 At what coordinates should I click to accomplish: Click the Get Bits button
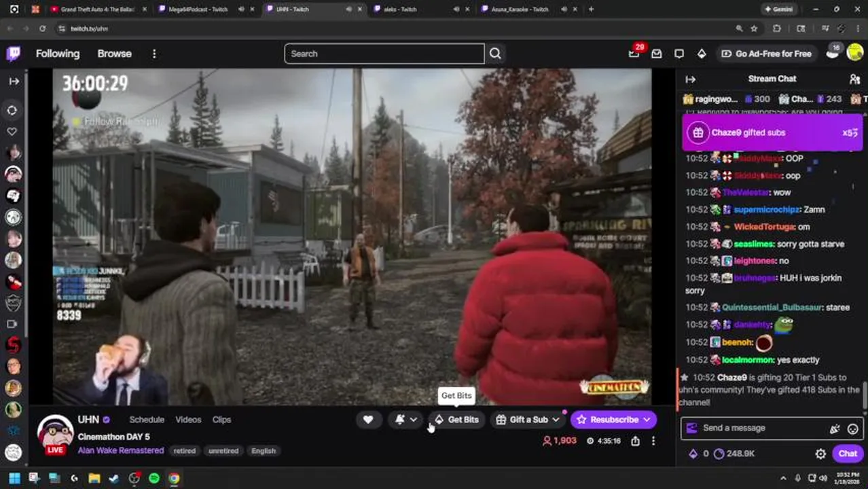[456, 420]
